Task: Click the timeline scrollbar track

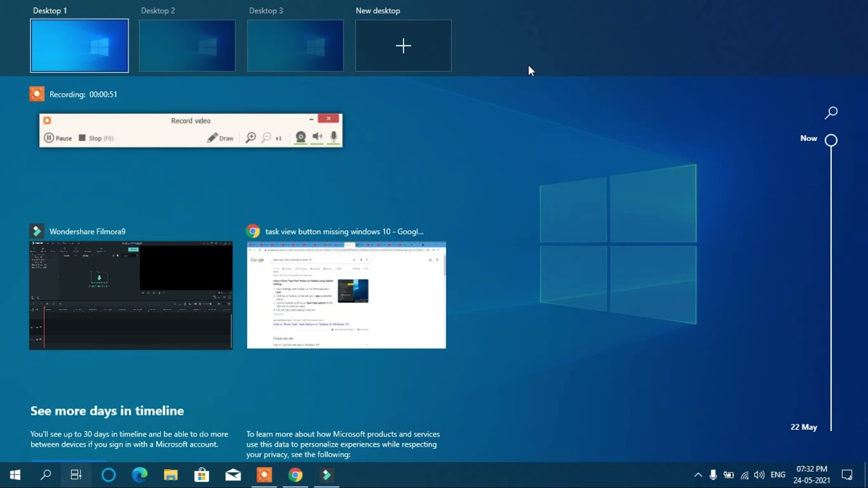Action: 831,288
